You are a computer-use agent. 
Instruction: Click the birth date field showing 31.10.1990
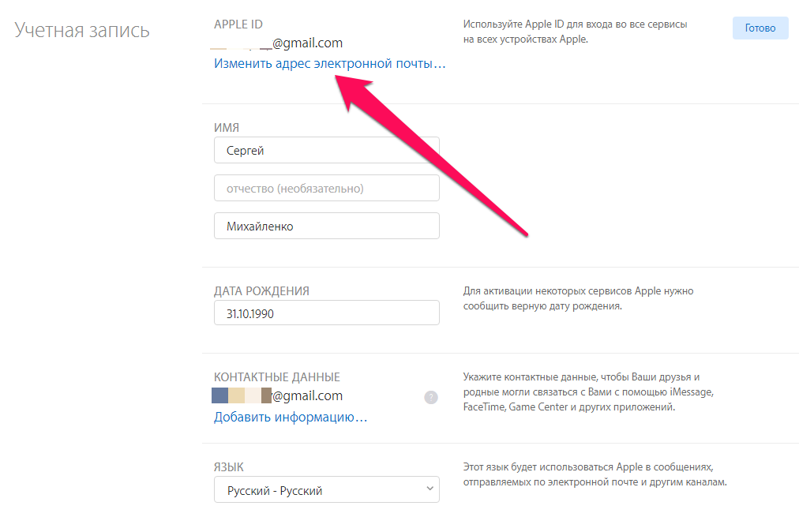point(326,313)
